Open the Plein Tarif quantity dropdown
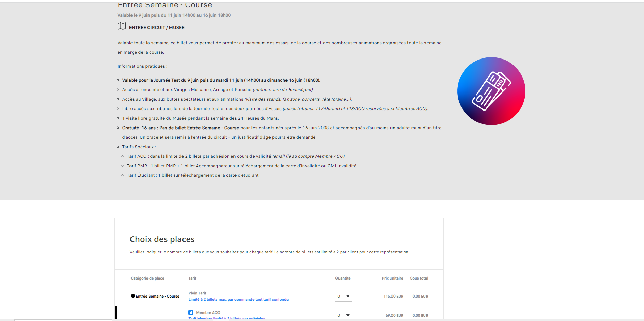Screen dimensions: 644x321 click(344, 296)
